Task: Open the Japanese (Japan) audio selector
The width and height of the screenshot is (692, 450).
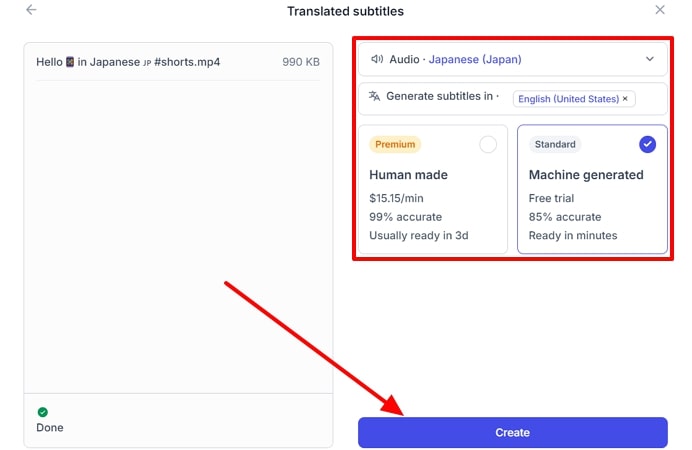Action: 475,59
